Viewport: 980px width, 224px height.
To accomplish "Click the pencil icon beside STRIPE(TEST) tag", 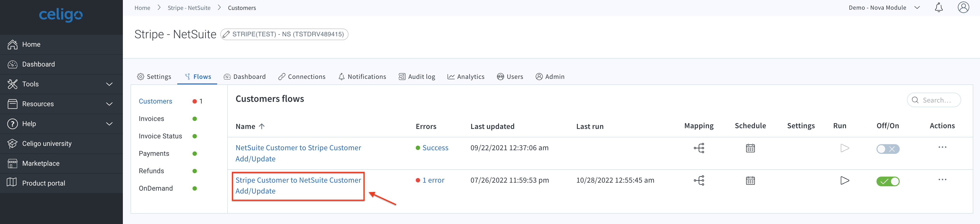I will [226, 34].
